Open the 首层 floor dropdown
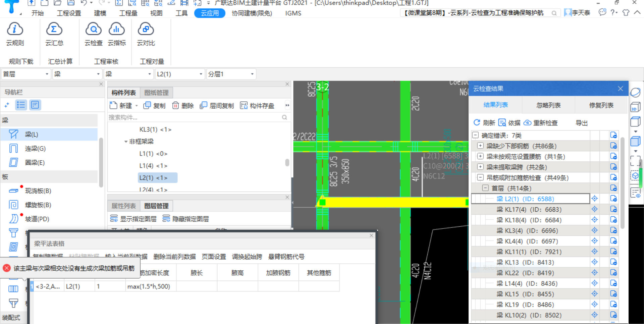Viewport: 644px width, 324px height. pos(26,74)
